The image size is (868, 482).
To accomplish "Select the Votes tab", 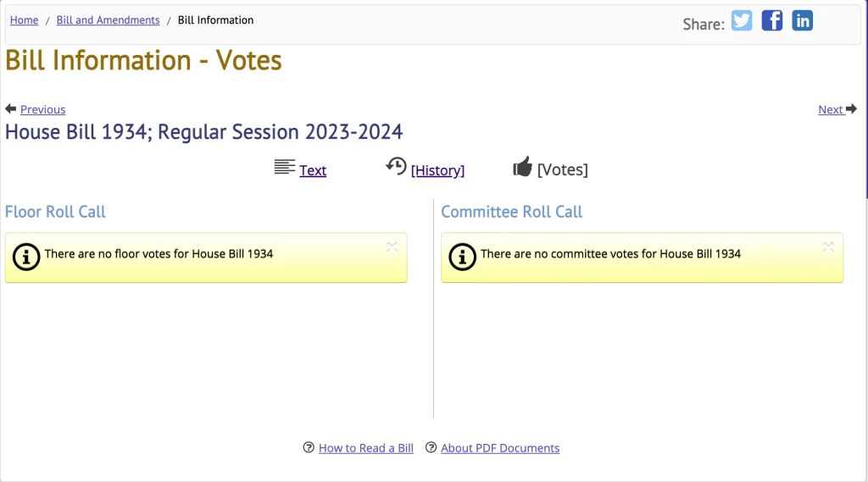I will point(563,170).
